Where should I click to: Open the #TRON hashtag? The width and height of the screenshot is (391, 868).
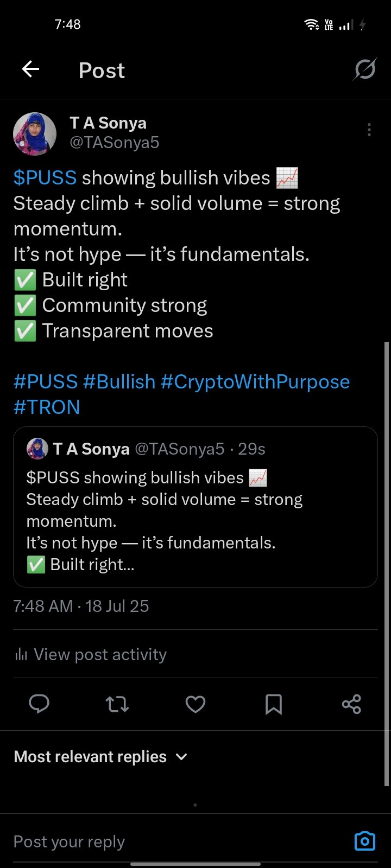(47, 407)
